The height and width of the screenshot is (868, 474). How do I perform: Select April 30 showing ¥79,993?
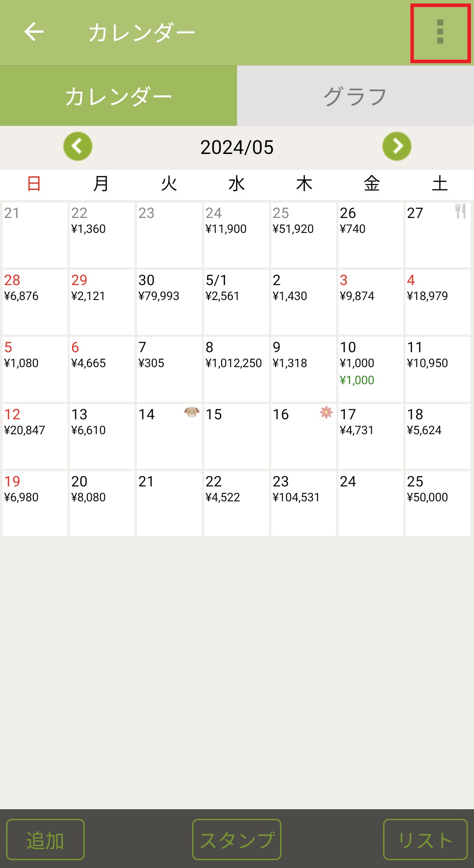tap(169, 302)
